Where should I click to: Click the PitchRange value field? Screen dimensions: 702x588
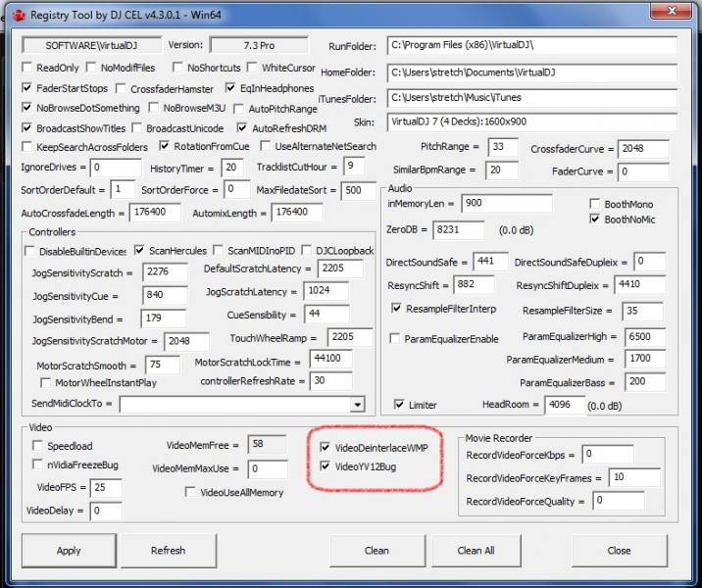click(x=503, y=147)
